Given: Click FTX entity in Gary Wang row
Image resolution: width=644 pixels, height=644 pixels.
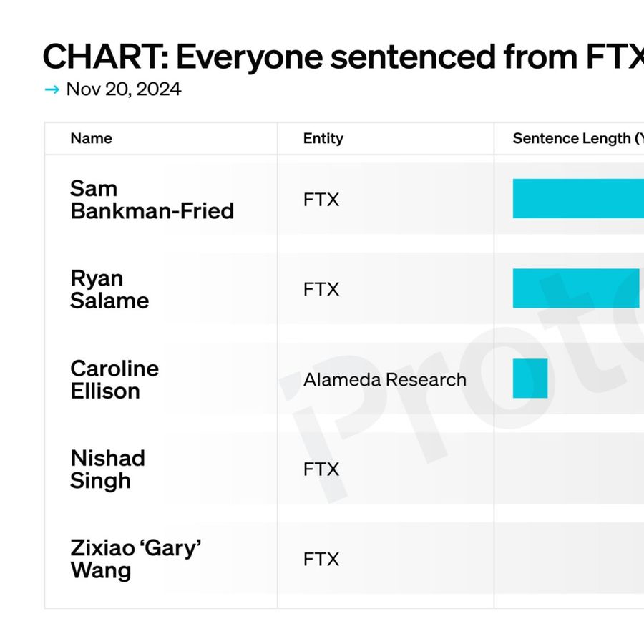Looking at the screenshot, I should coord(321,559).
